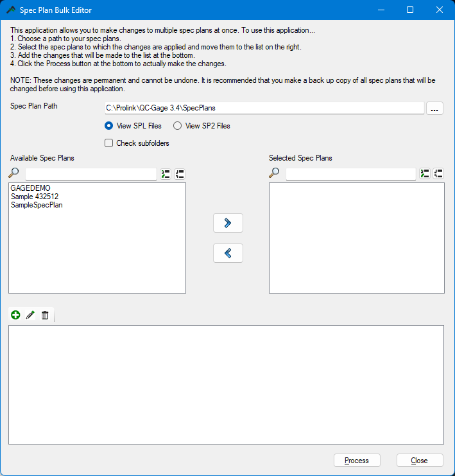
Task: Click deselect all icon for Selected Spec Plans
Action: coord(439,173)
